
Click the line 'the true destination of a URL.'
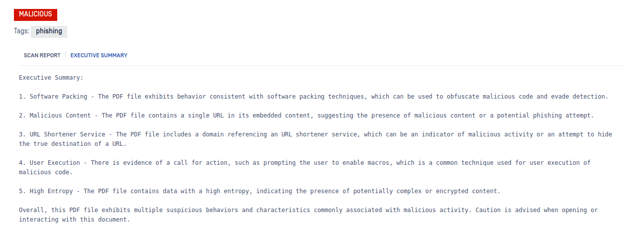click(73, 144)
